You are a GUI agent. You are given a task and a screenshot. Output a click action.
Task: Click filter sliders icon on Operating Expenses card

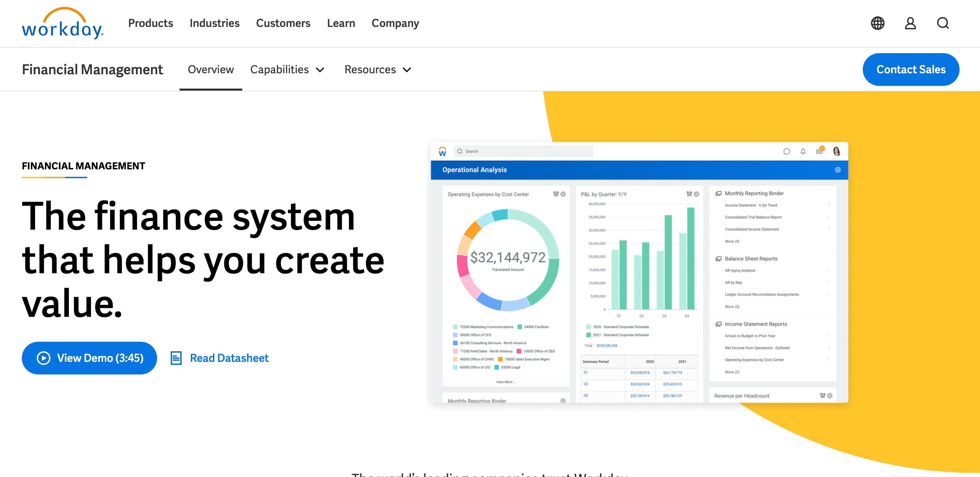[x=556, y=194]
